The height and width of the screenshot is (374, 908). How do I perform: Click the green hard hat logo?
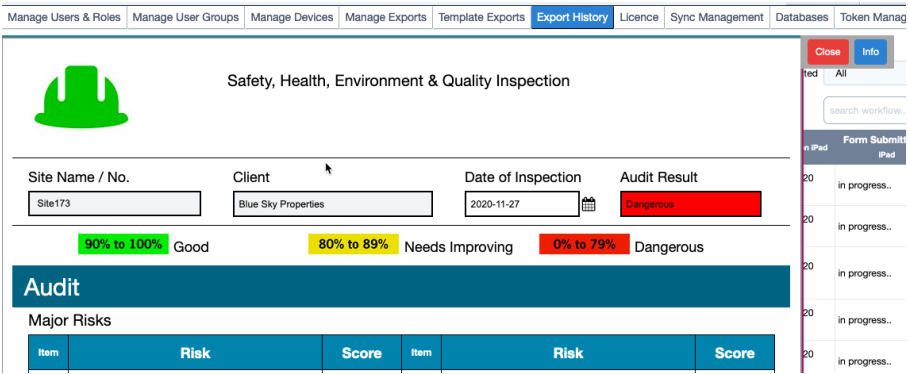(x=81, y=96)
